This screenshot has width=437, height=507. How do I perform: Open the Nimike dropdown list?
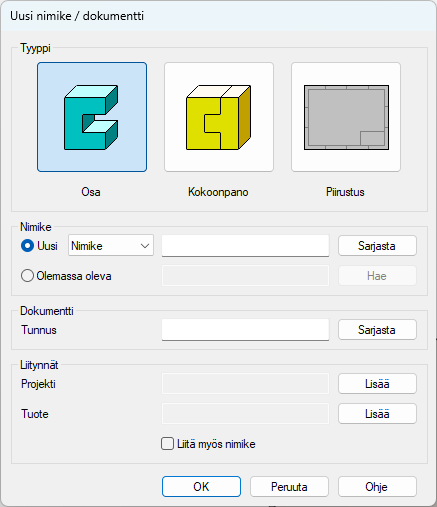tap(111, 246)
